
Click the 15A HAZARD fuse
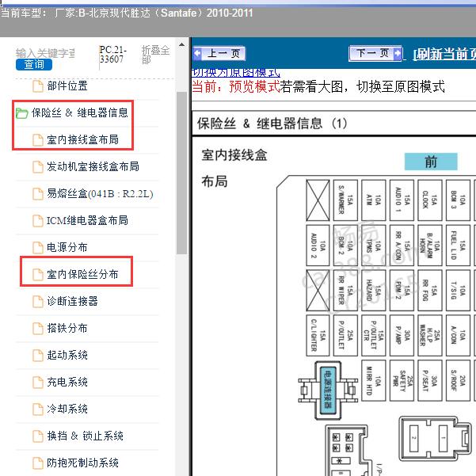click(374, 291)
